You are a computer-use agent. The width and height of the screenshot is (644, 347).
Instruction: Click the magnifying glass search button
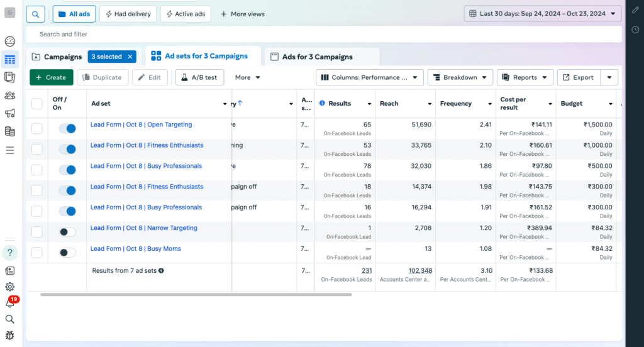(x=36, y=14)
